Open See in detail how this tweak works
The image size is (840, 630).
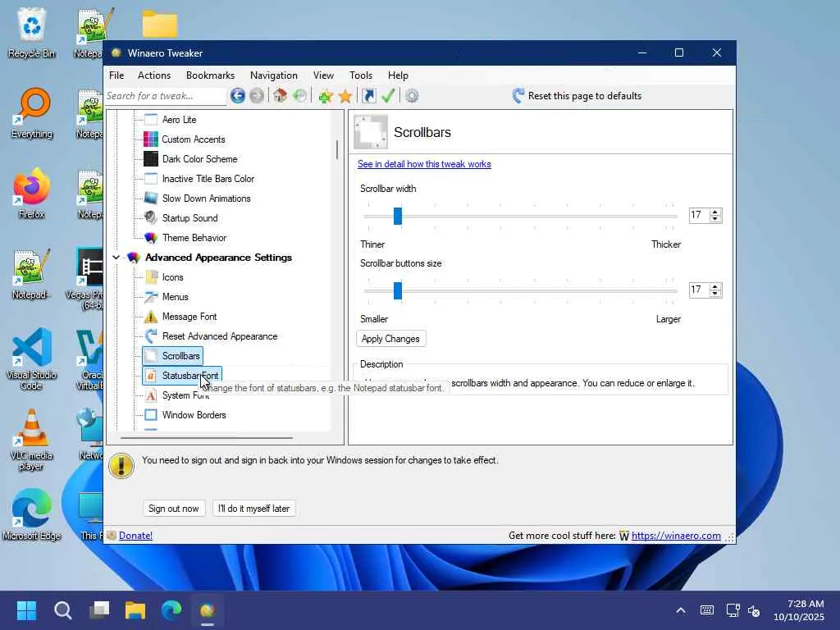(424, 164)
